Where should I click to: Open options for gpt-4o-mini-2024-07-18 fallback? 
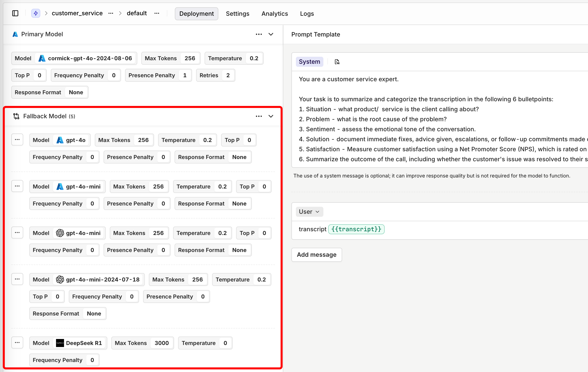17,279
